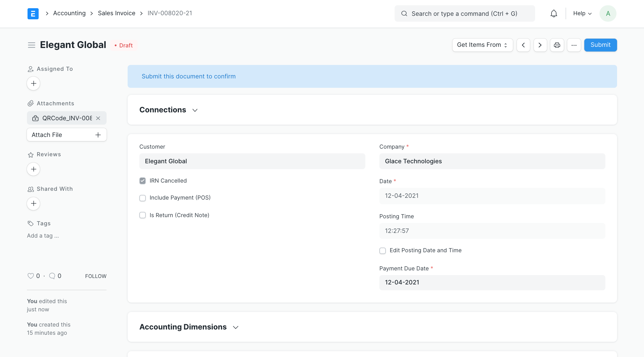
Task: Add an assignee with the plus button
Action: click(x=33, y=83)
